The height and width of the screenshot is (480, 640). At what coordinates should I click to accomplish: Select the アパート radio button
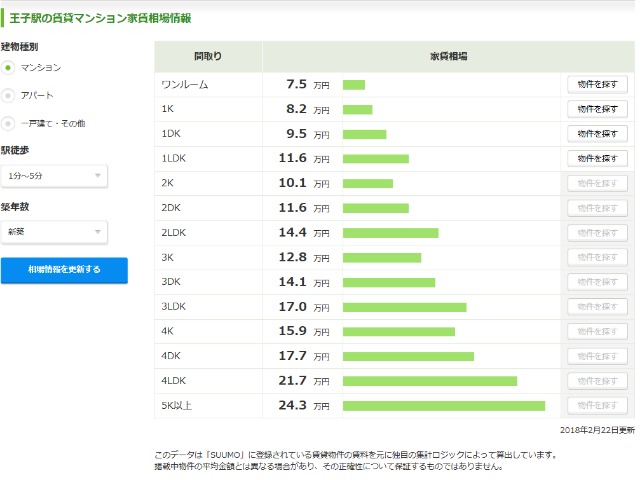[8, 96]
